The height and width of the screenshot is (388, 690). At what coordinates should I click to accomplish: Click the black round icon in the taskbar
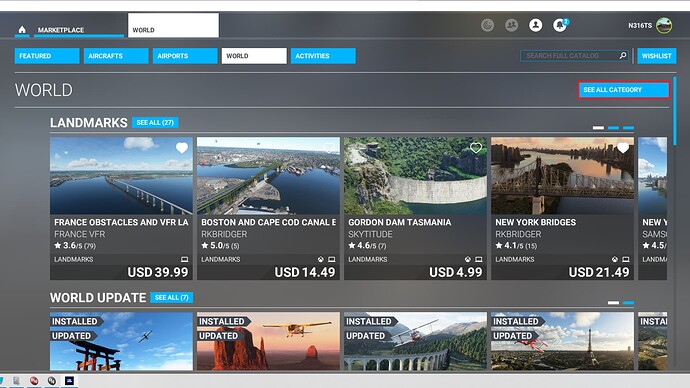(x=52, y=381)
